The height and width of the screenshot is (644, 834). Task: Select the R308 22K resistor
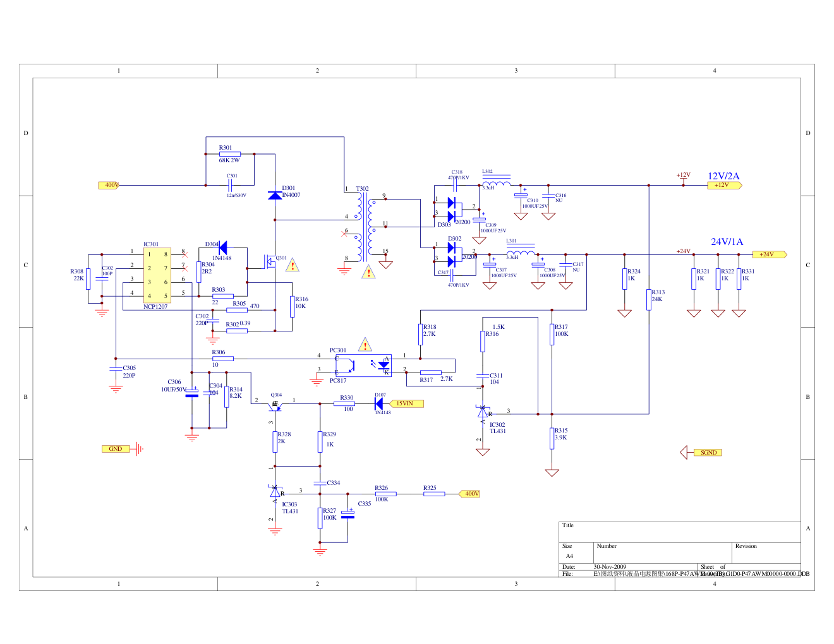88,278
